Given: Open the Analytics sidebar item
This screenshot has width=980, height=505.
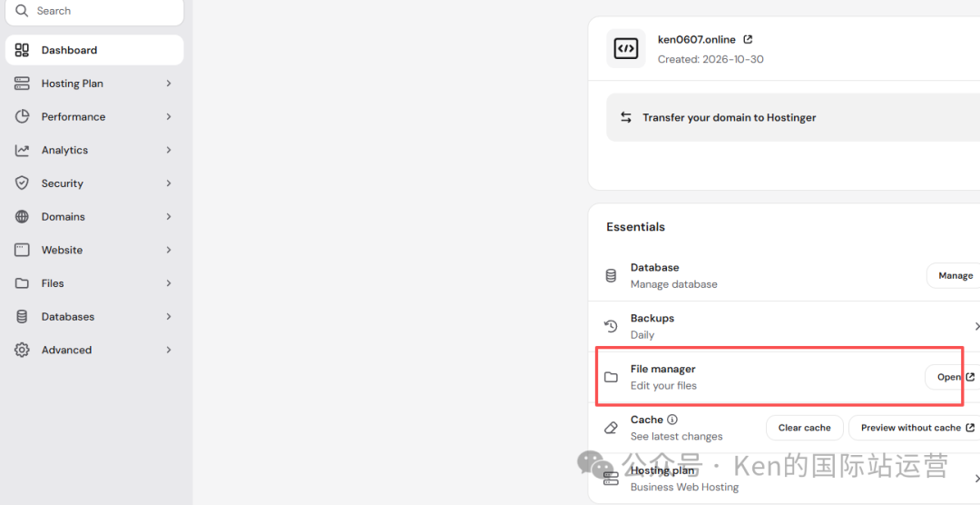Looking at the screenshot, I should pyautogui.click(x=94, y=150).
